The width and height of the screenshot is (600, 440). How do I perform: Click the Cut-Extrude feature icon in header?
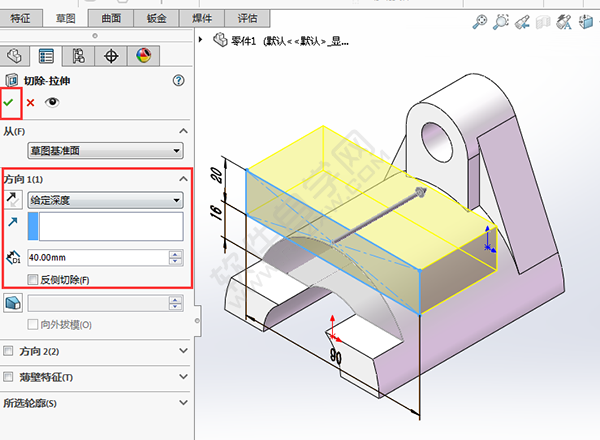coord(11,80)
